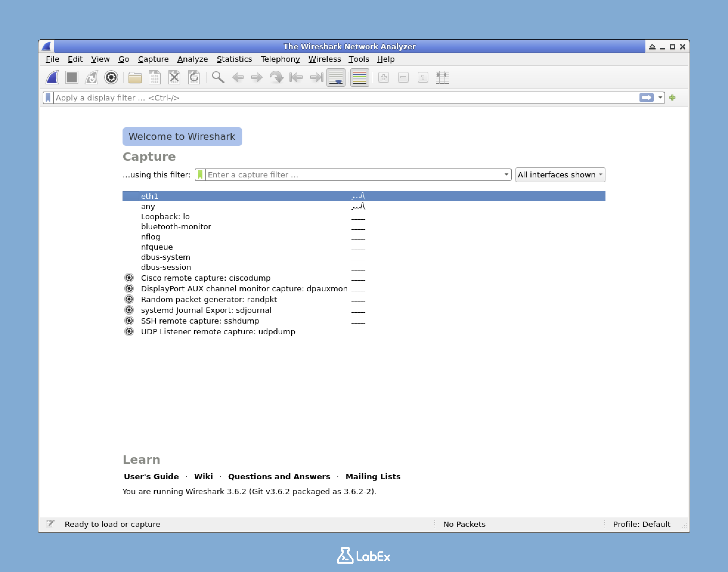Viewport: 728px width, 572px height.
Task: Click the Questions and Answers link
Action: (278, 476)
